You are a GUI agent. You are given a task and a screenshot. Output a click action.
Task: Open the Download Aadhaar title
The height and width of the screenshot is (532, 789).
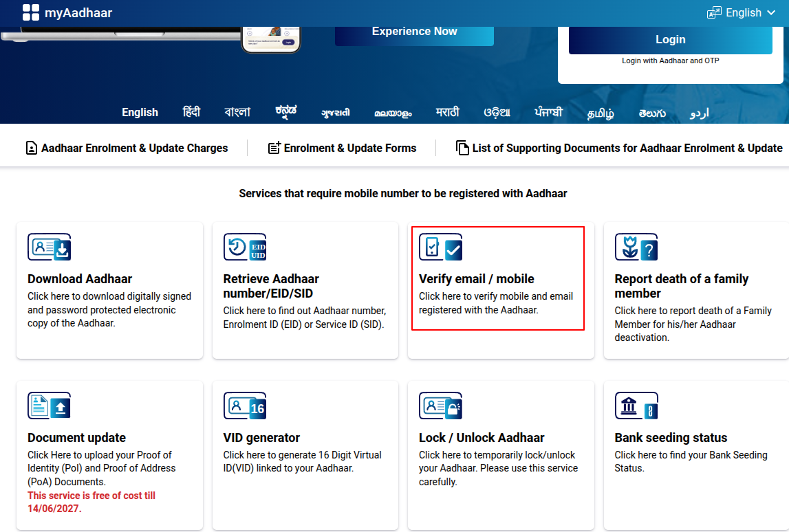point(80,279)
